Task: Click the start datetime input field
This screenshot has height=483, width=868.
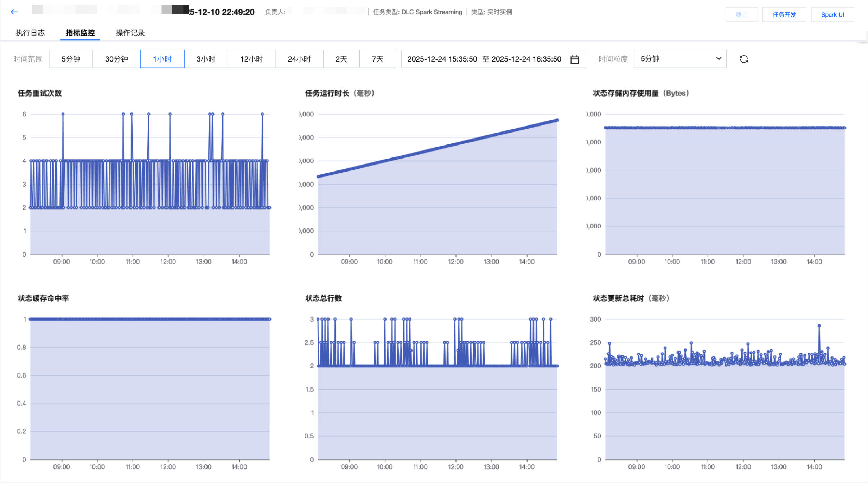Action: click(x=442, y=59)
